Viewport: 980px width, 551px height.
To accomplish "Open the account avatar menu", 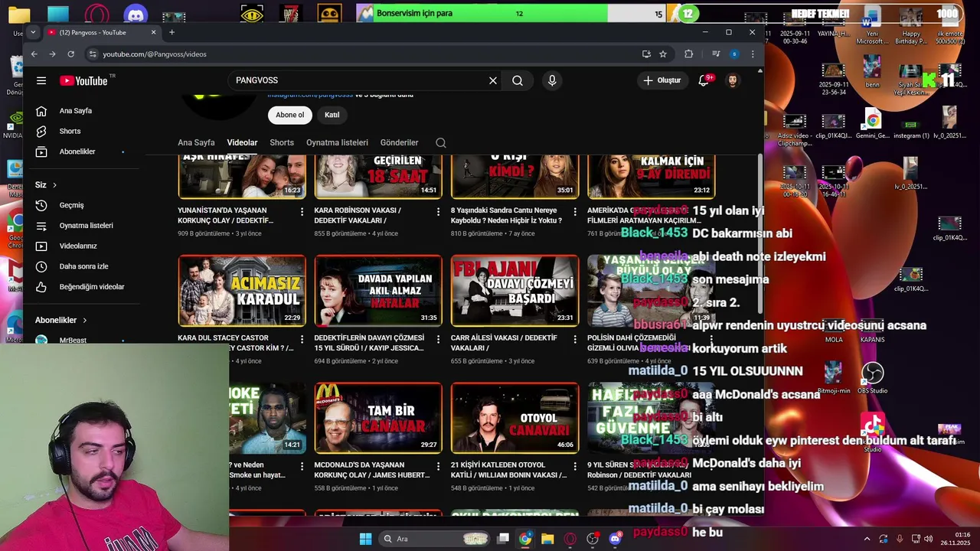I will click(733, 80).
